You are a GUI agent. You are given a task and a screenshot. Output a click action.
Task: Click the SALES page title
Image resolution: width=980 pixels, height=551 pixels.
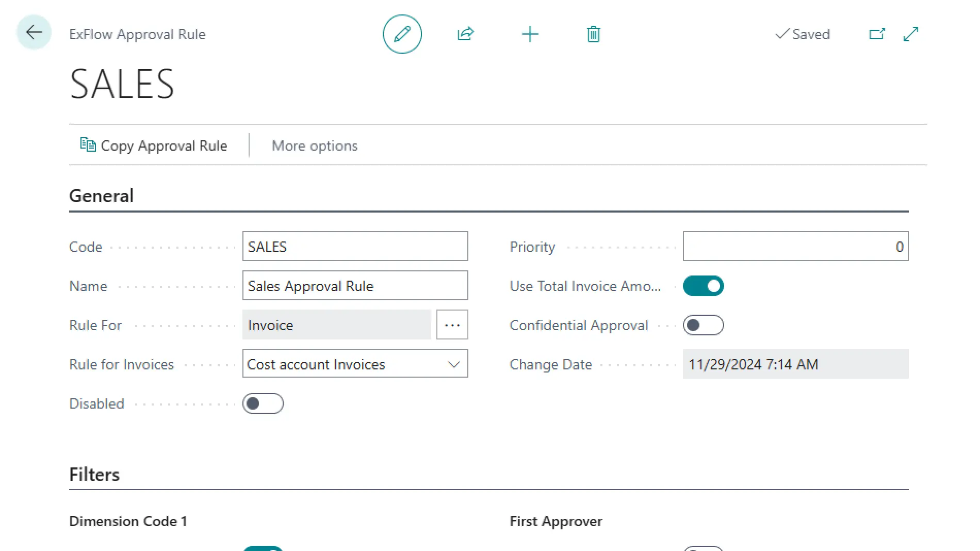tap(122, 84)
